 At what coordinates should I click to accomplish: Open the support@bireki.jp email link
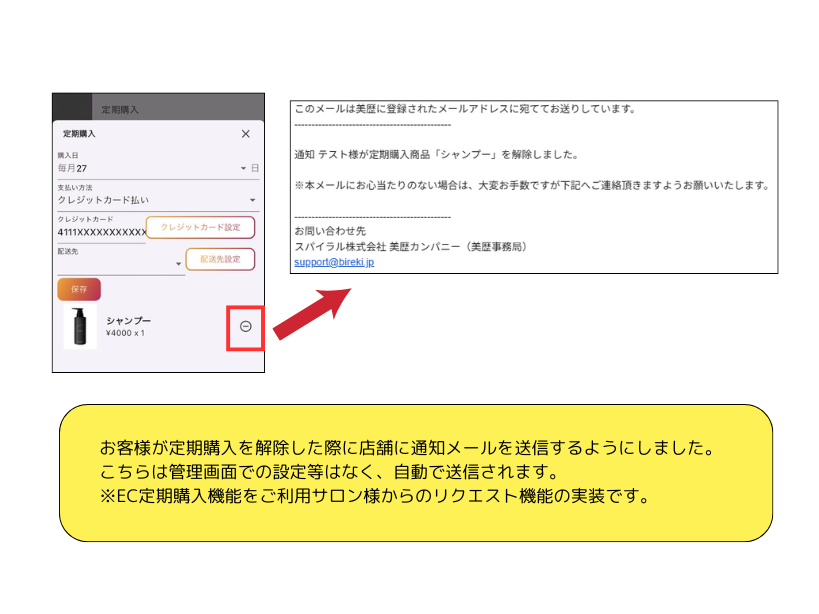pos(334,262)
